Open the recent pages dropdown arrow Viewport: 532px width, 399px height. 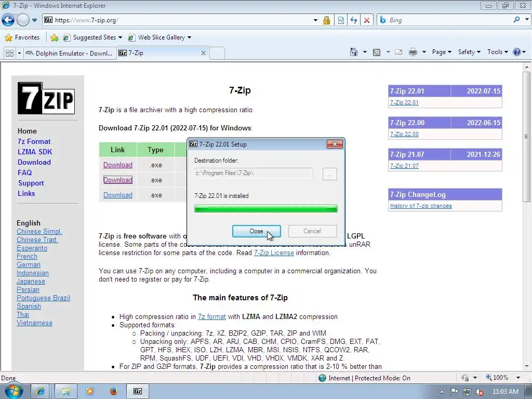[x=34, y=20]
